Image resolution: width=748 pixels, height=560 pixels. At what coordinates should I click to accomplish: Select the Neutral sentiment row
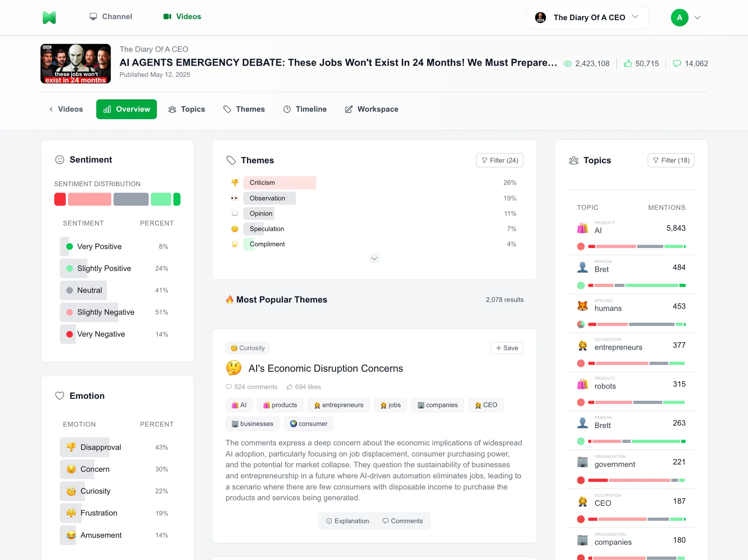click(x=117, y=290)
